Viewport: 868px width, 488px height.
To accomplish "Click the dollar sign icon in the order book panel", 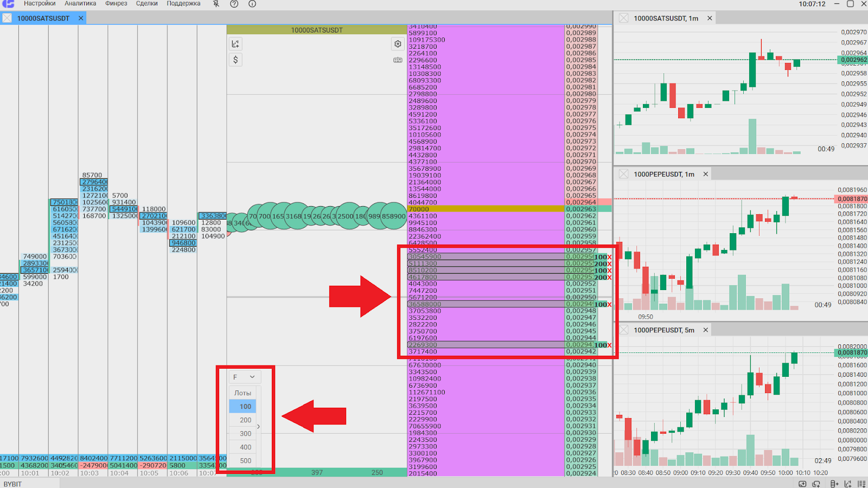I will [235, 60].
